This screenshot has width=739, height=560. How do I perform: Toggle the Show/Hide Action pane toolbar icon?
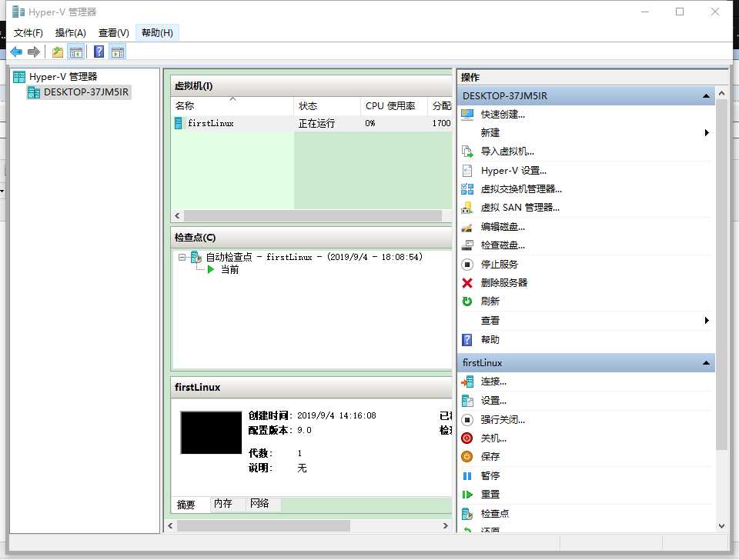(x=118, y=52)
